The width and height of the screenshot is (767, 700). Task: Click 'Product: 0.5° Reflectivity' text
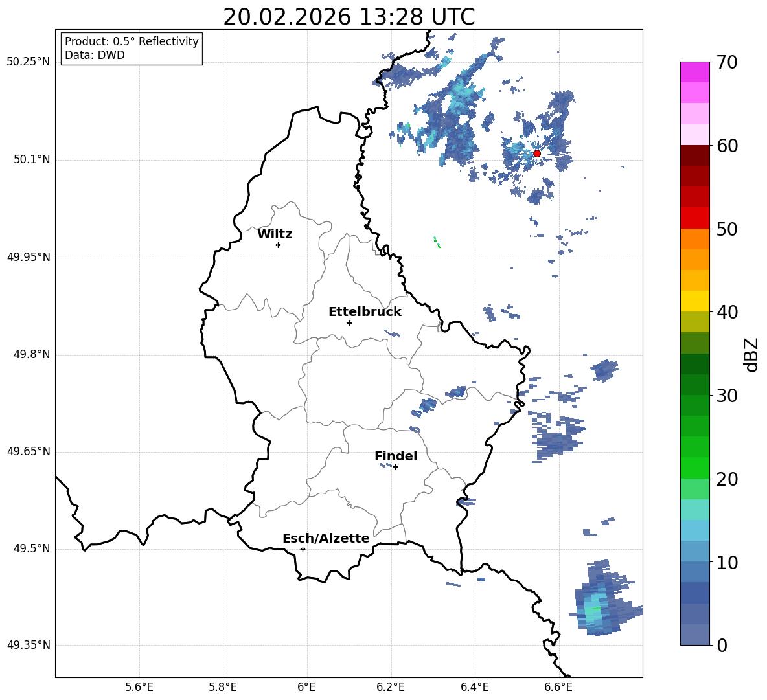(x=132, y=41)
